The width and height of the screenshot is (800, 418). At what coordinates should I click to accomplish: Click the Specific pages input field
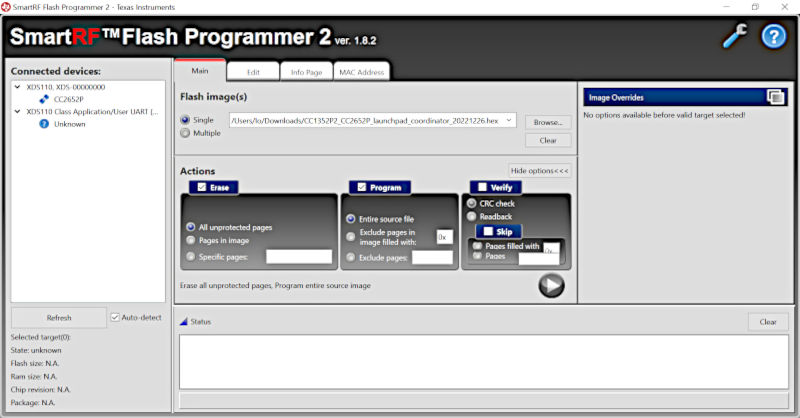click(298, 257)
